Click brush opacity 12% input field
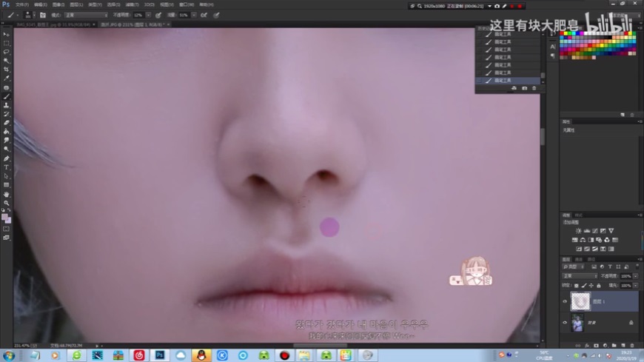This screenshot has height=362, width=644. click(x=138, y=16)
